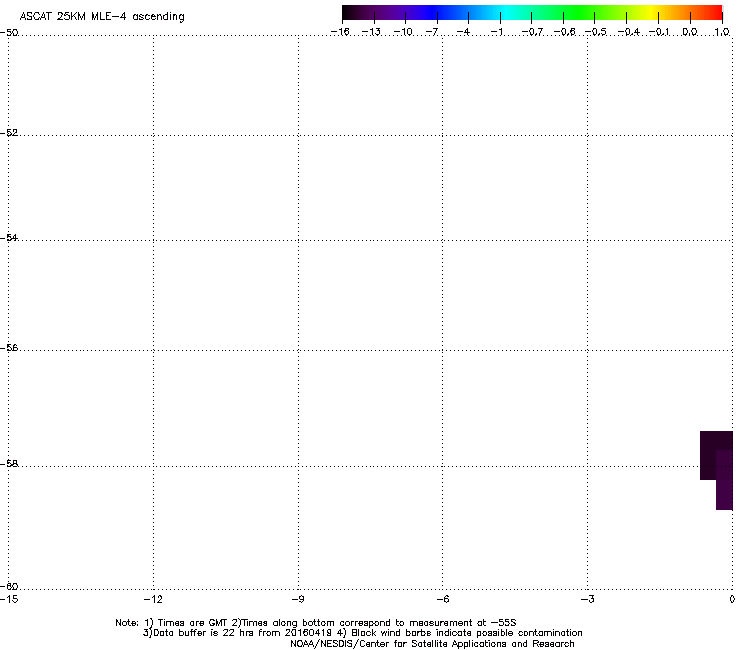Click the longitude label -15
Viewport: 740px width, 650px height.
coord(9,599)
